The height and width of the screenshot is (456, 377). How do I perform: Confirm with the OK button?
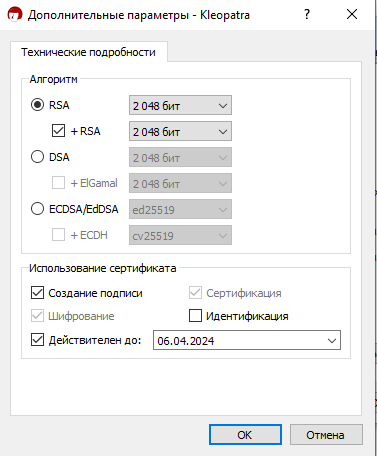[245, 434]
